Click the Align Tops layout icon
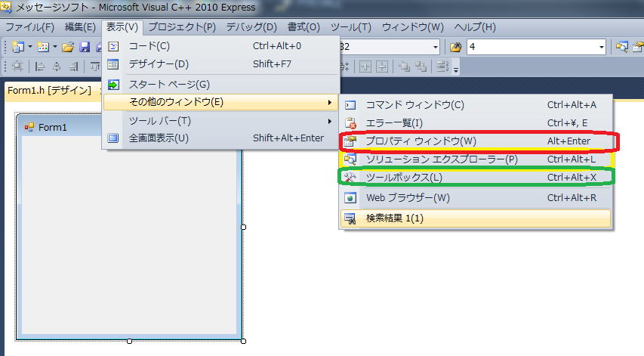The image size is (644, 356). (95, 67)
